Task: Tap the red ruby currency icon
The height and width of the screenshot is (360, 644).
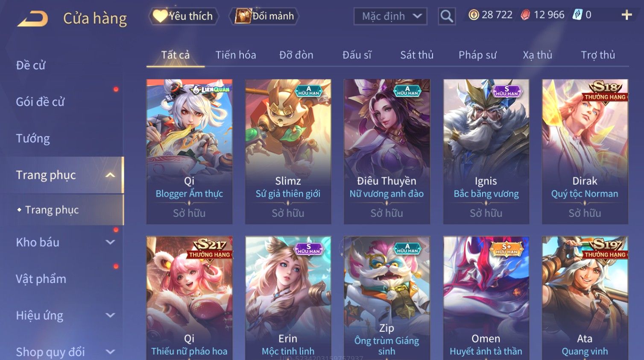Action: coord(525,15)
